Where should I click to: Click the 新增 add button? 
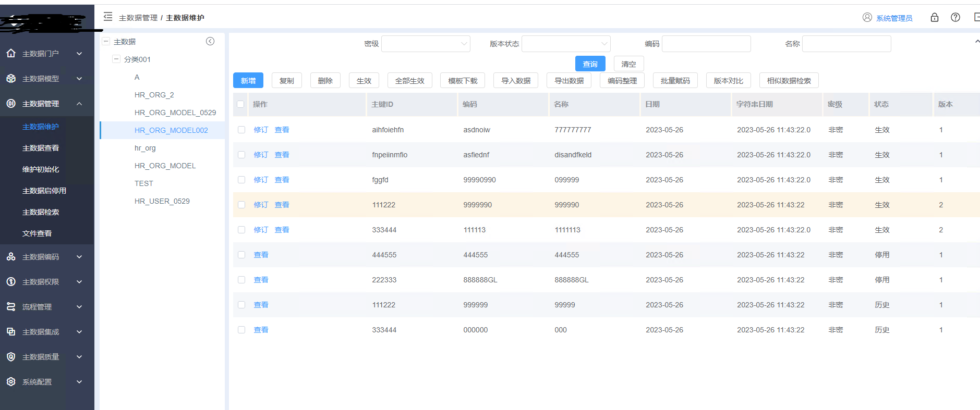pos(248,80)
